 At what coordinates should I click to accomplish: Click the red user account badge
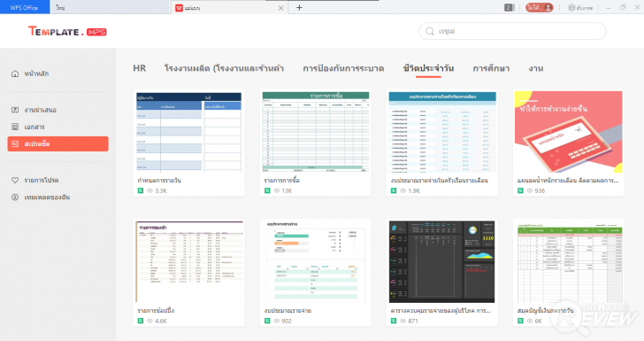pos(540,7)
